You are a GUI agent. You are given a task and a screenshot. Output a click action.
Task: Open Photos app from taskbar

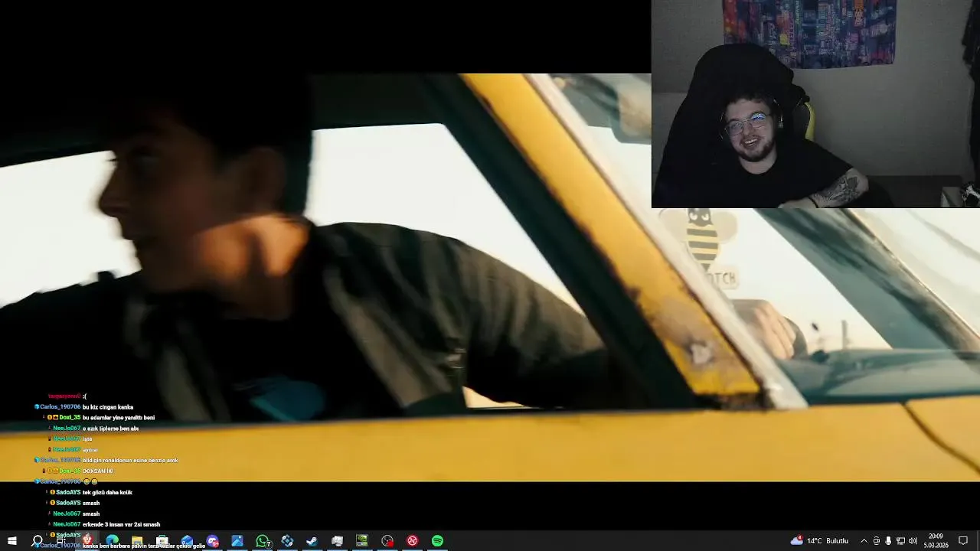coord(237,541)
